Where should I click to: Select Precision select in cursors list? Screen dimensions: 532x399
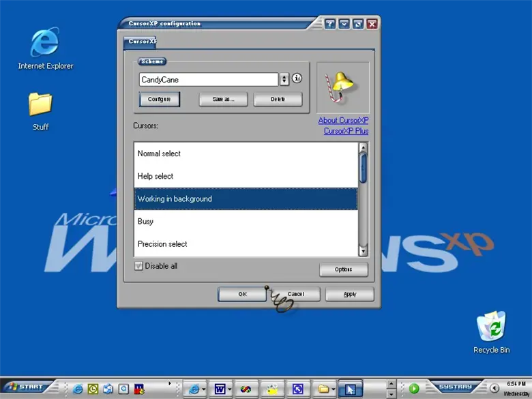[x=246, y=244]
